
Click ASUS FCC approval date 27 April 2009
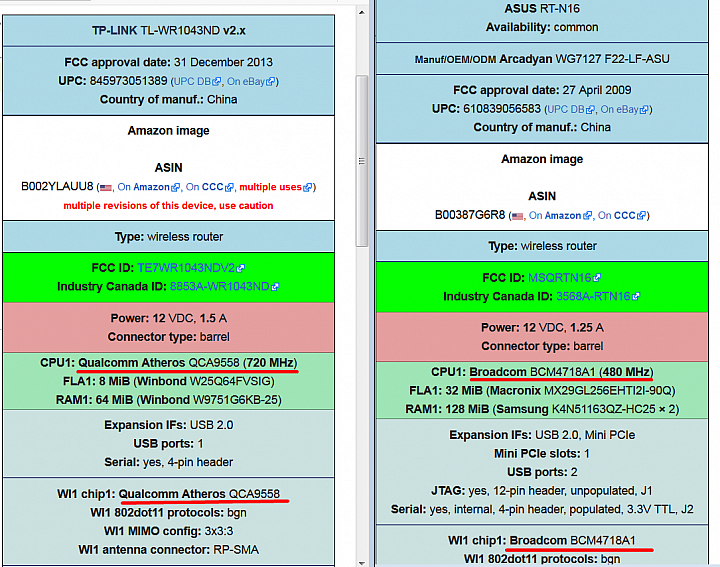point(542,90)
